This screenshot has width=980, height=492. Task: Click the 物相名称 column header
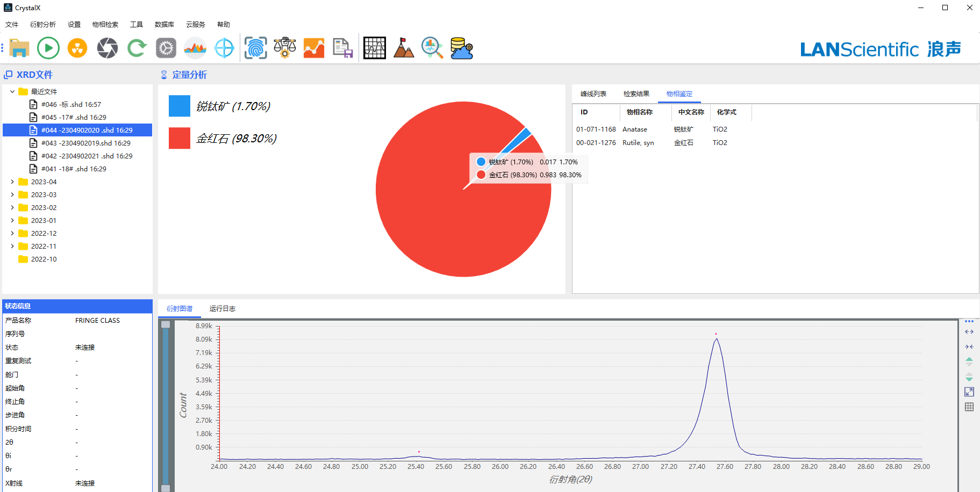click(640, 112)
